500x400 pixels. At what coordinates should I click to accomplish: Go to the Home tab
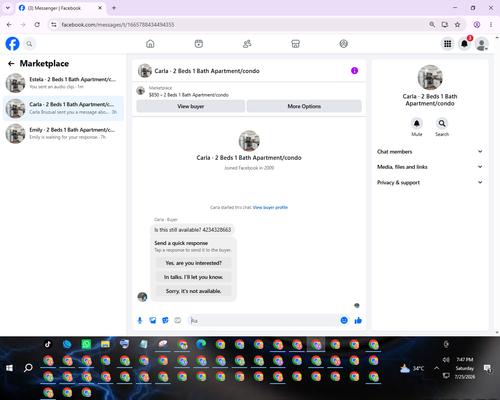coord(150,44)
